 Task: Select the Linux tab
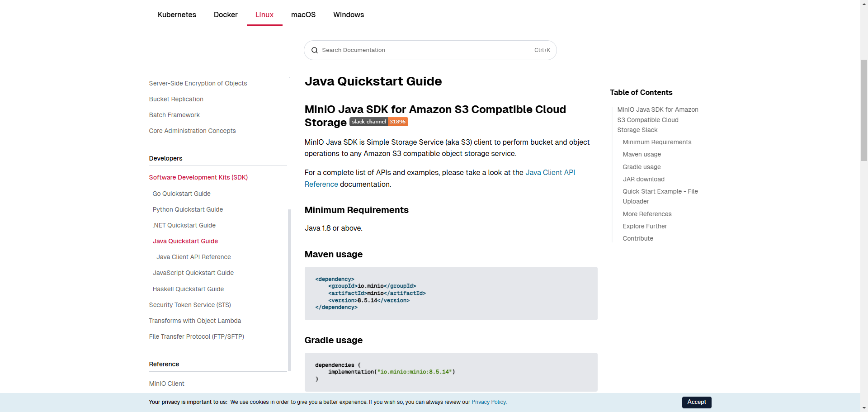[264, 14]
